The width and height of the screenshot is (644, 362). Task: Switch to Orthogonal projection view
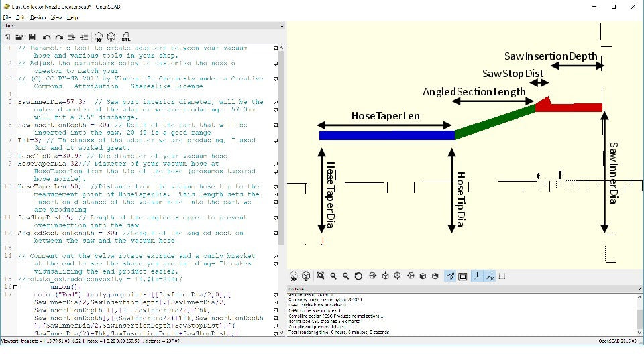point(463,276)
